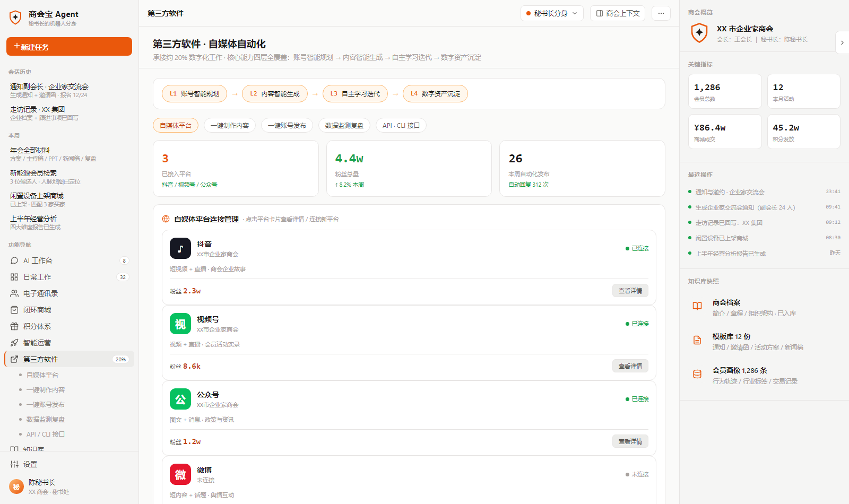Open history item 通知副会长 · 企业家交流会
Screen dimensions: 849x504
point(69,90)
